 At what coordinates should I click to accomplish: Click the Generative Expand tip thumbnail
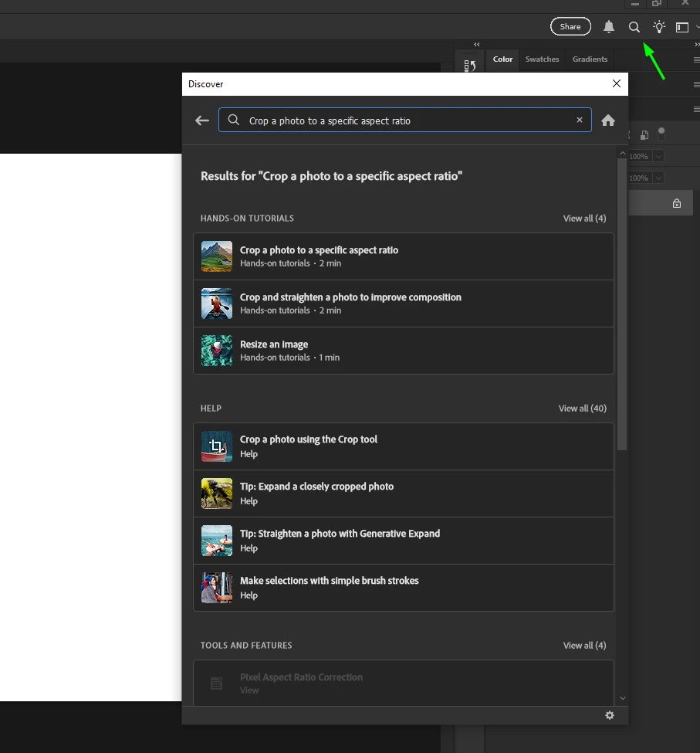217,541
